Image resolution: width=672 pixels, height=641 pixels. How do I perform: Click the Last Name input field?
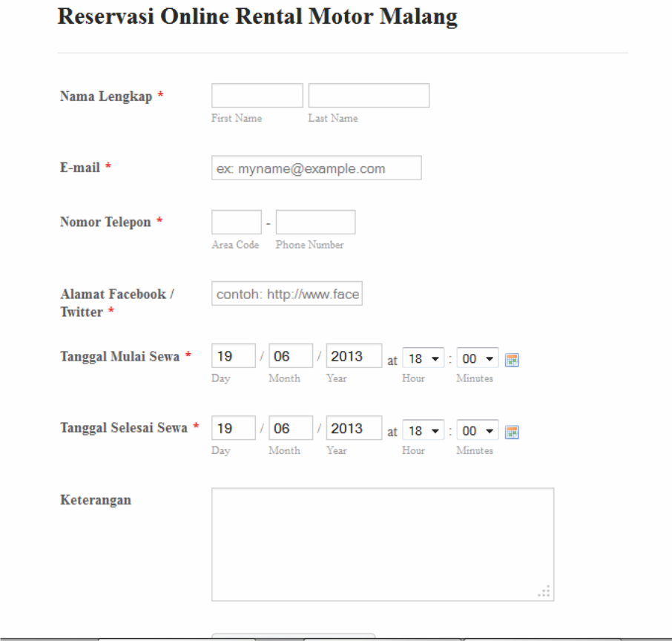click(x=369, y=96)
